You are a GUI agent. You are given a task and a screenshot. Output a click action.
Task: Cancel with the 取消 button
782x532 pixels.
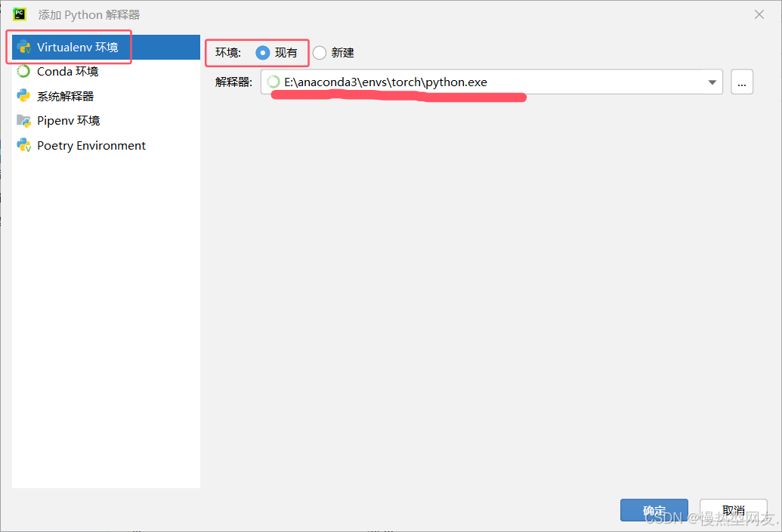coord(734,510)
